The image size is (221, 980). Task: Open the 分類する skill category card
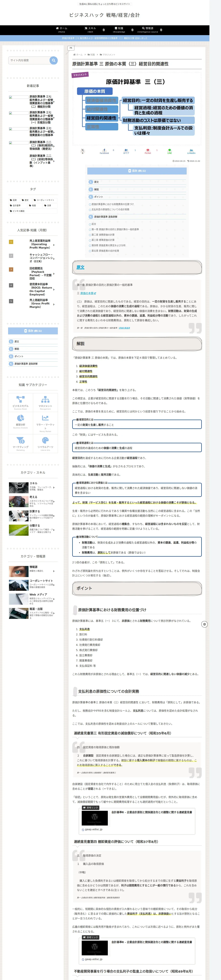pos(33,530)
